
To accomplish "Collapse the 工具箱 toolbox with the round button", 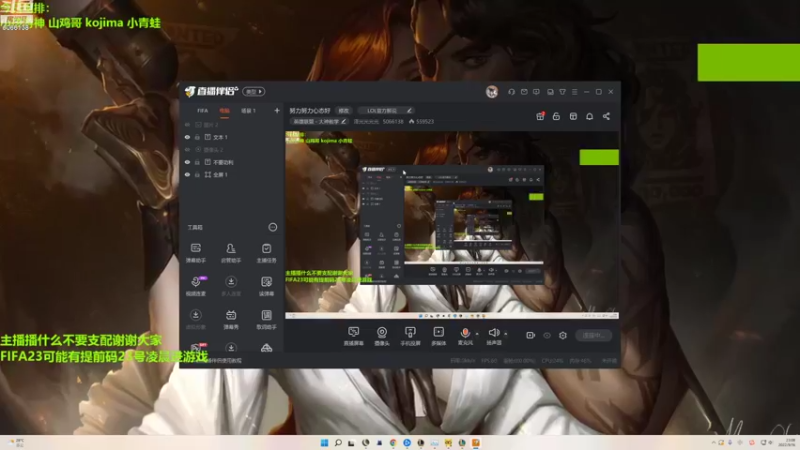I will 272,227.
